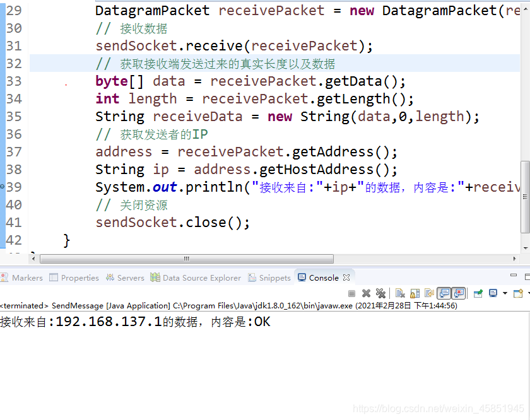Click the Markers tab icon

[4, 277]
